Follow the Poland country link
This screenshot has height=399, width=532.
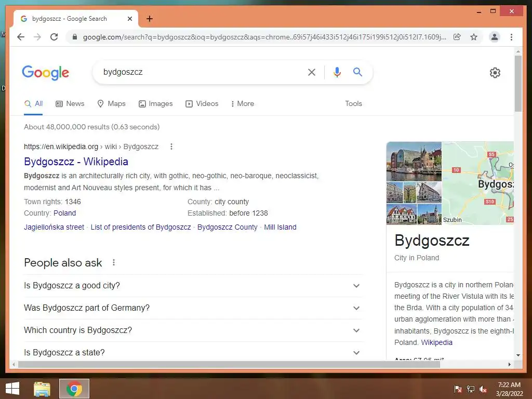[64, 213]
